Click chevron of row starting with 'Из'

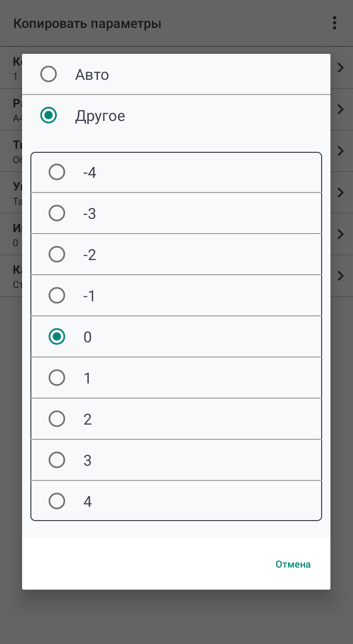341,234
